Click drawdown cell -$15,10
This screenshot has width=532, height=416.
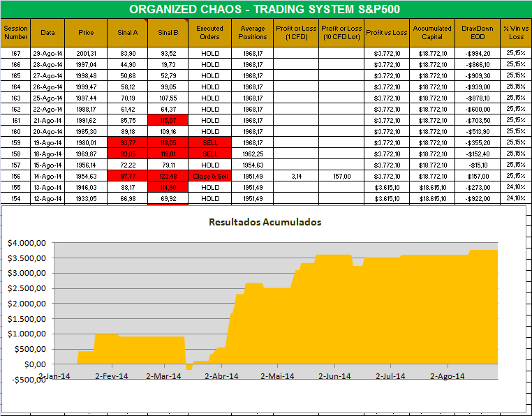coord(478,165)
